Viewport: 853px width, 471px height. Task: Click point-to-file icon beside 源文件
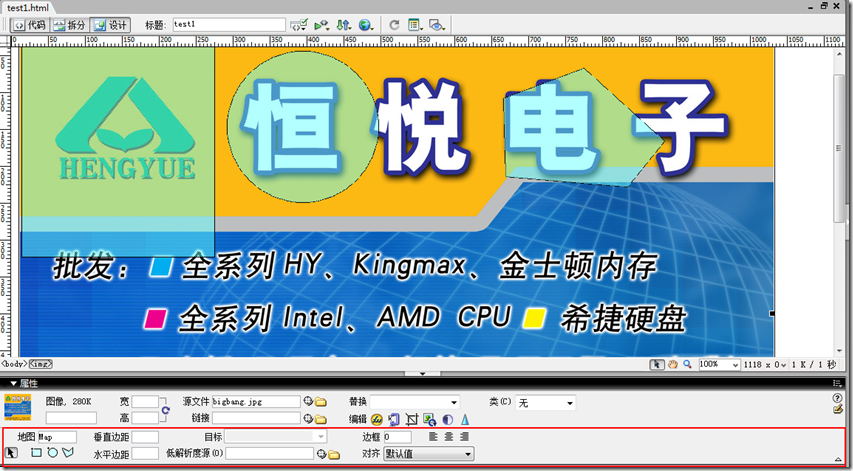tap(308, 402)
